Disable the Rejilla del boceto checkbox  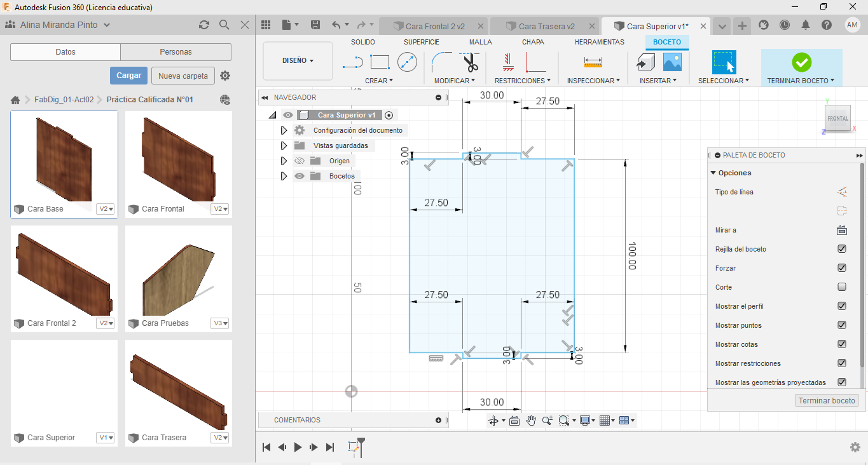842,249
